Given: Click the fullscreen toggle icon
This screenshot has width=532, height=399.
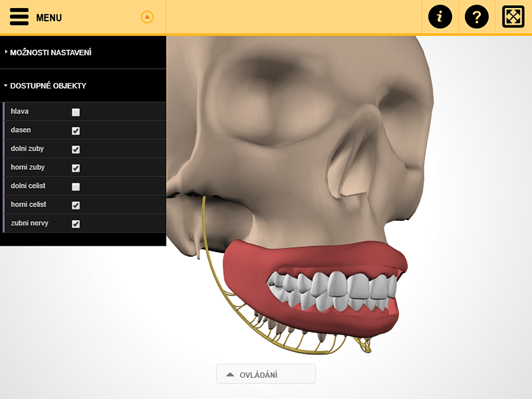Looking at the screenshot, I should click(512, 17).
